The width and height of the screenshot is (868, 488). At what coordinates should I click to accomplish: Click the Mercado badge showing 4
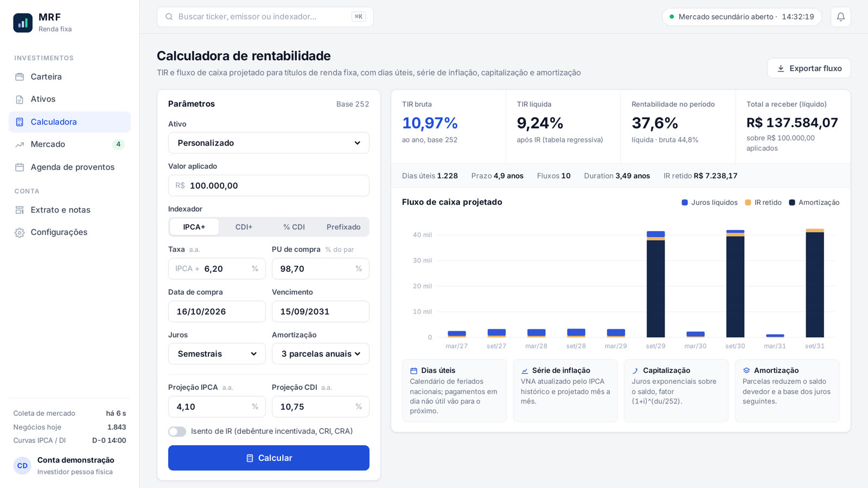[118, 144]
